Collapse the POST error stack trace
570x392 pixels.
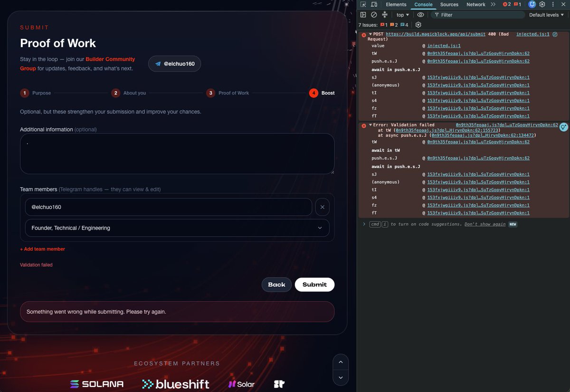[x=370, y=35]
